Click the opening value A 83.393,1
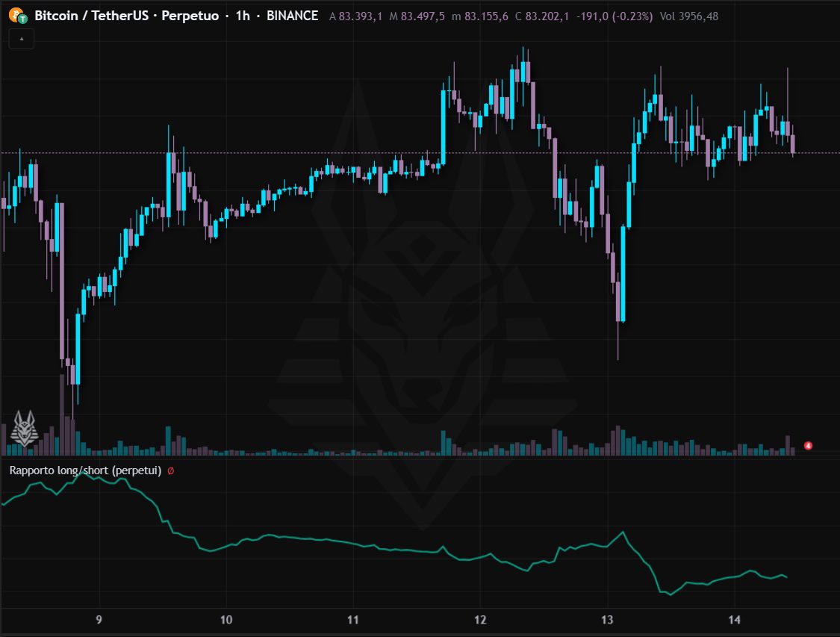This screenshot has height=637, width=840. [x=355, y=16]
